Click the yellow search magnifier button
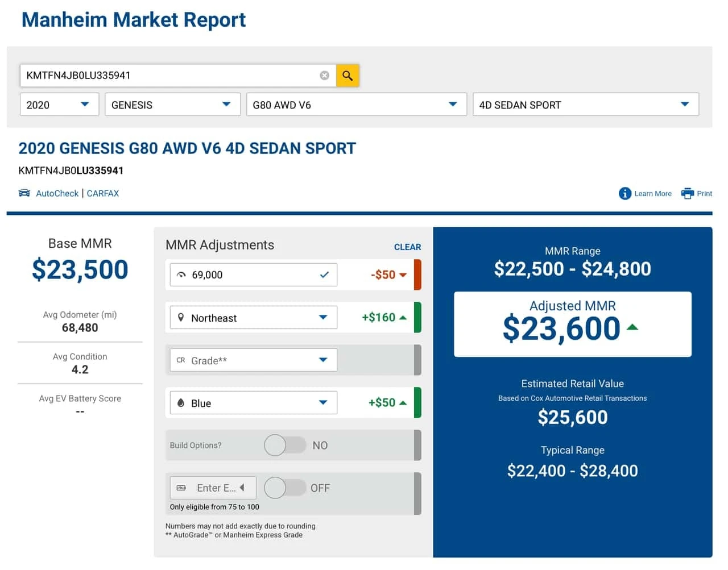 click(x=348, y=76)
